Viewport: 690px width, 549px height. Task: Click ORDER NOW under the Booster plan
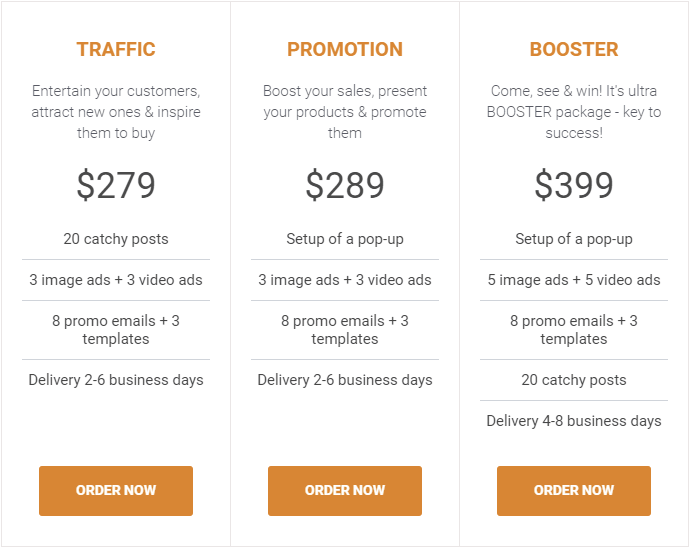tap(574, 490)
